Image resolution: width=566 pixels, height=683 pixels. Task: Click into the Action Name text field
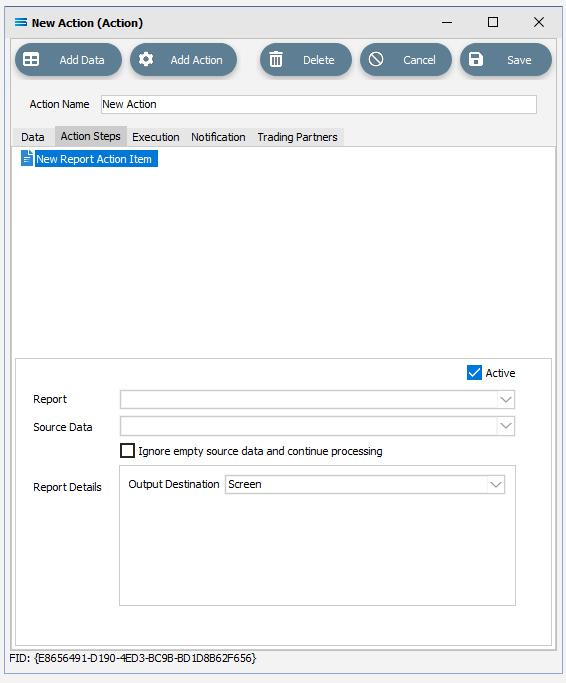[x=319, y=105]
